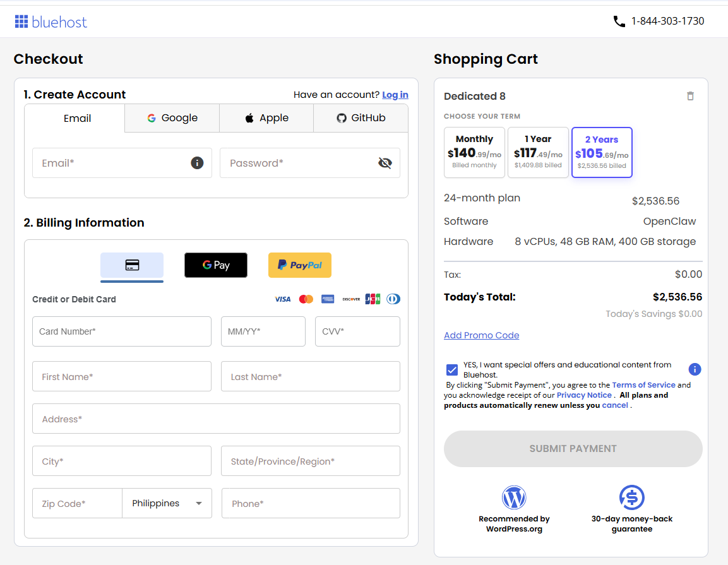Switch to the Apple sign-up tab
Image resolution: width=728 pixels, height=565 pixels.
click(266, 118)
